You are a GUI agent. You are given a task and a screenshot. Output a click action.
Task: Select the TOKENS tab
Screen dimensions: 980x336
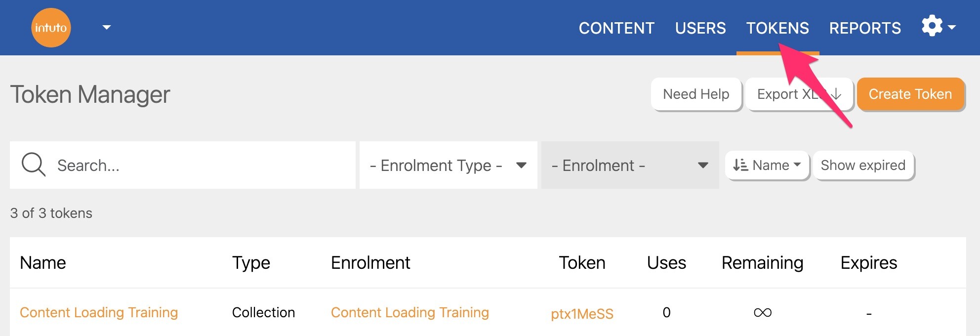(x=777, y=28)
